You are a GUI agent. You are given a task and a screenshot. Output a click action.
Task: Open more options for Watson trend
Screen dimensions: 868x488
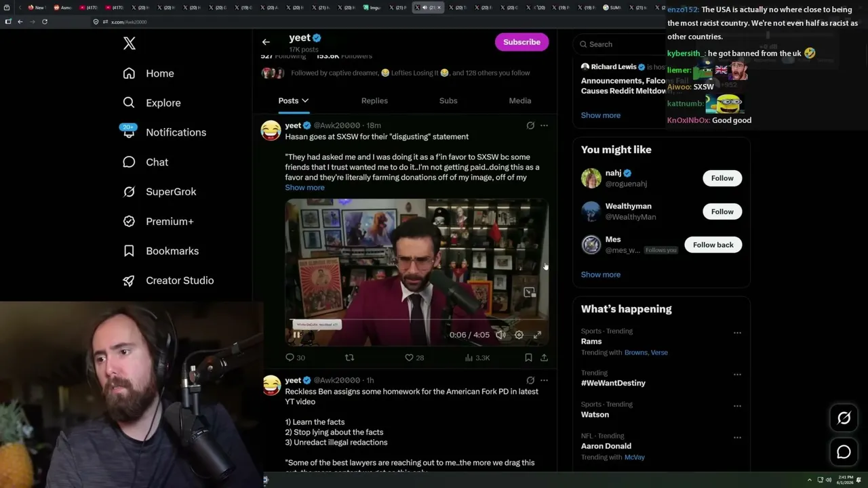pos(737,406)
